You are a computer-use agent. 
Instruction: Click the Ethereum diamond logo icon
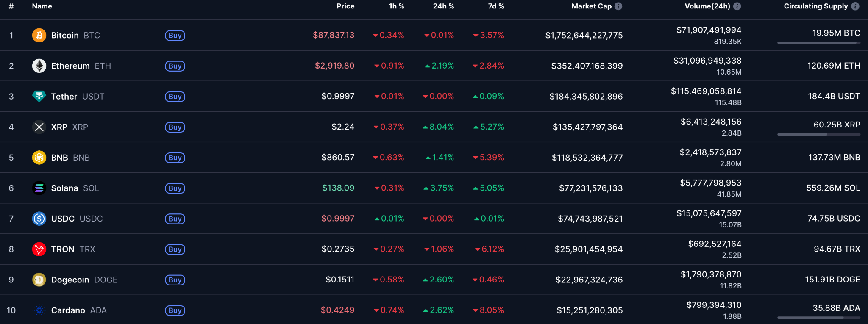(39, 66)
